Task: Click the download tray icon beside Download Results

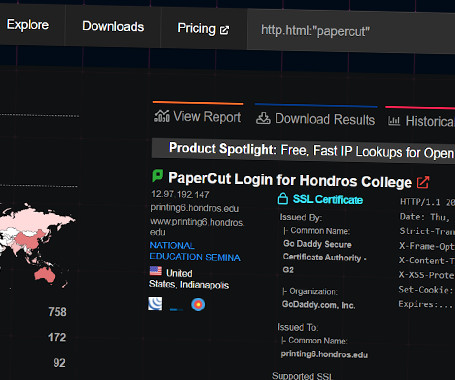Action: tap(263, 118)
